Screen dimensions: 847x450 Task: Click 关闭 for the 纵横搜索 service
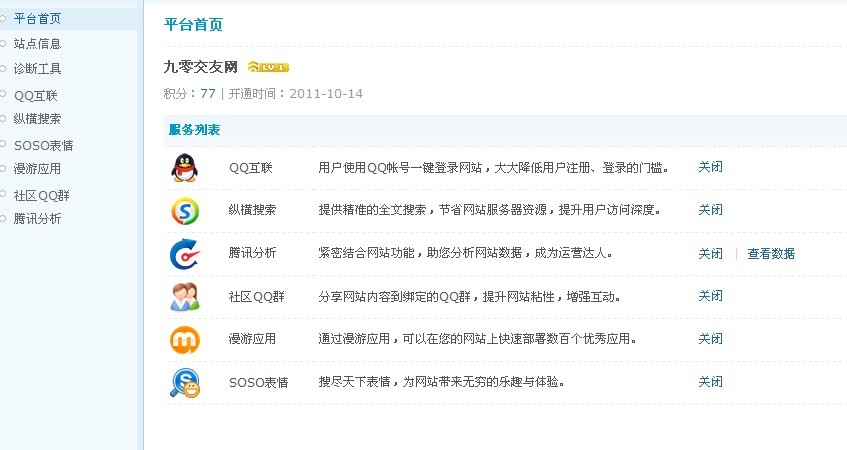pos(710,210)
